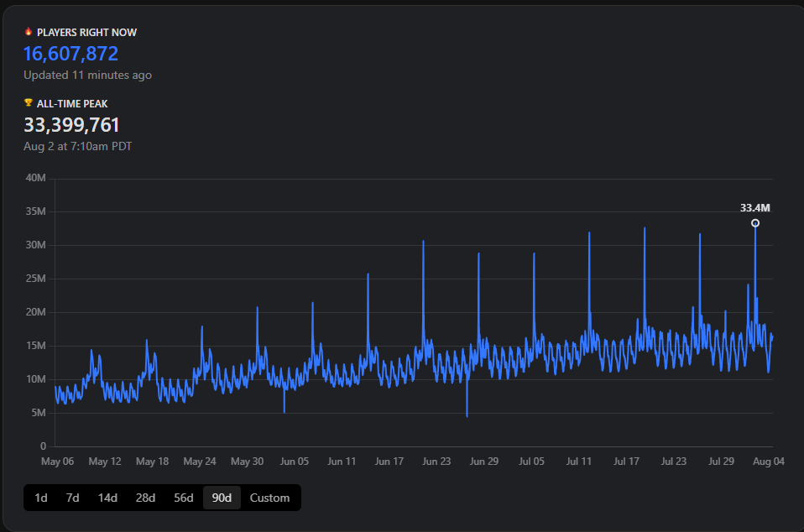This screenshot has height=532, width=804.
Task: Click the Jun 11 x-axis date
Action: tap(342, 462)
